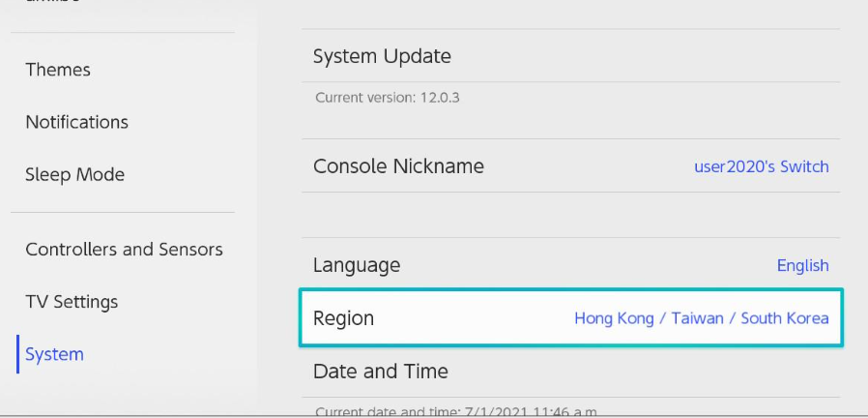Change the English language value
This screenshot has width=868, height=418.
802,265
